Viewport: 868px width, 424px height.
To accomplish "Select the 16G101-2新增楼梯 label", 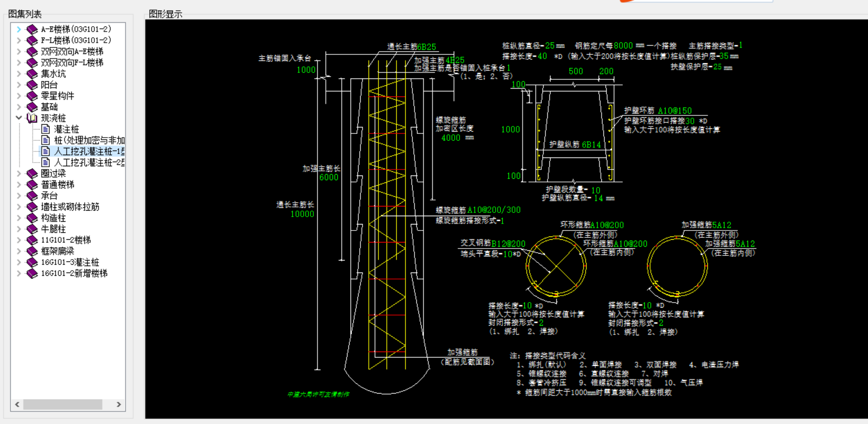I will point(74,273).
